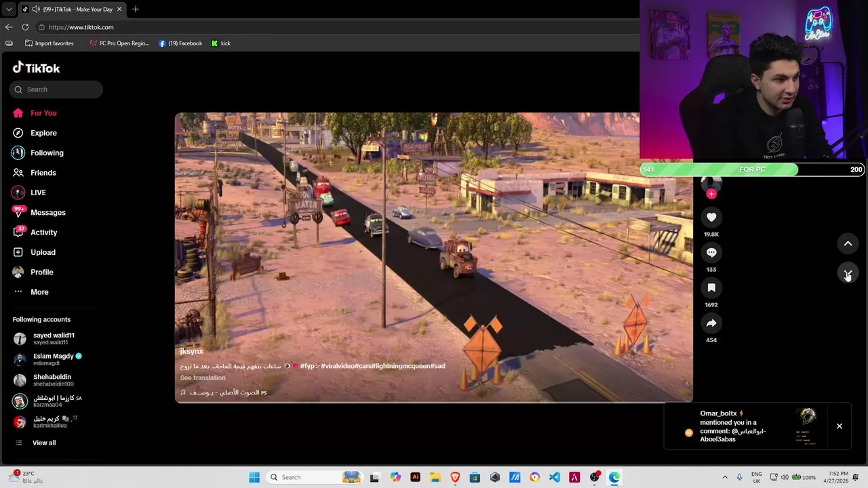
Task: Switch to Microsoft Edge on taskbar
Action: (614, 477)
